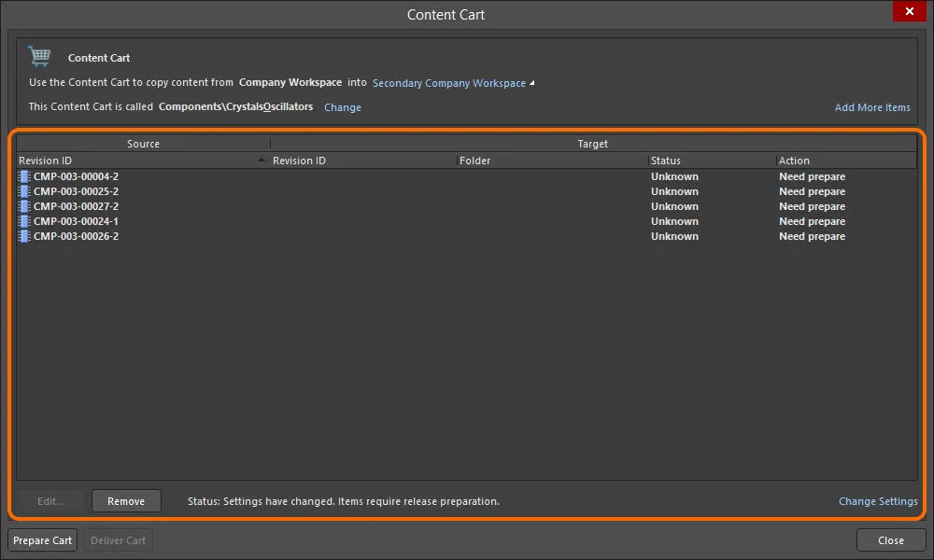Close the Content Cart window via red X

point(910,11)
